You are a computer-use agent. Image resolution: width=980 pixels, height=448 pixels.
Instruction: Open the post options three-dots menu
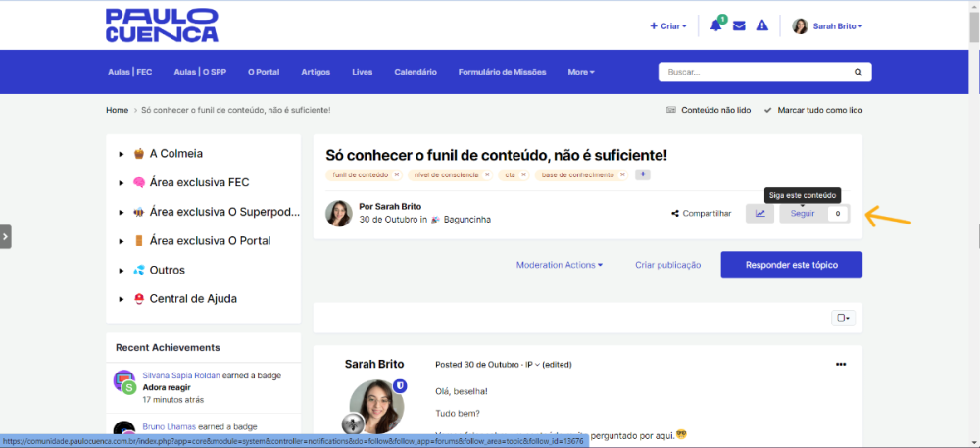(x=841, y=365)
